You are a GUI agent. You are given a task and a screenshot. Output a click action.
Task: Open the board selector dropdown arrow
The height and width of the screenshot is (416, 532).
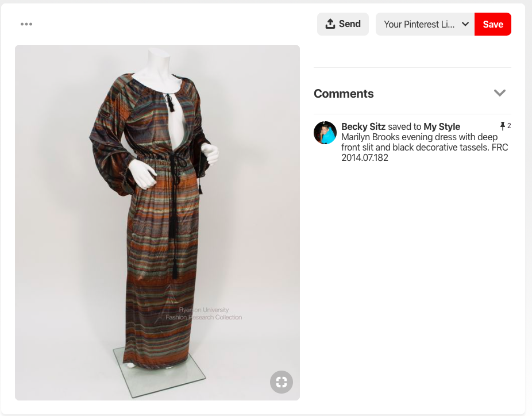point(465,24)
